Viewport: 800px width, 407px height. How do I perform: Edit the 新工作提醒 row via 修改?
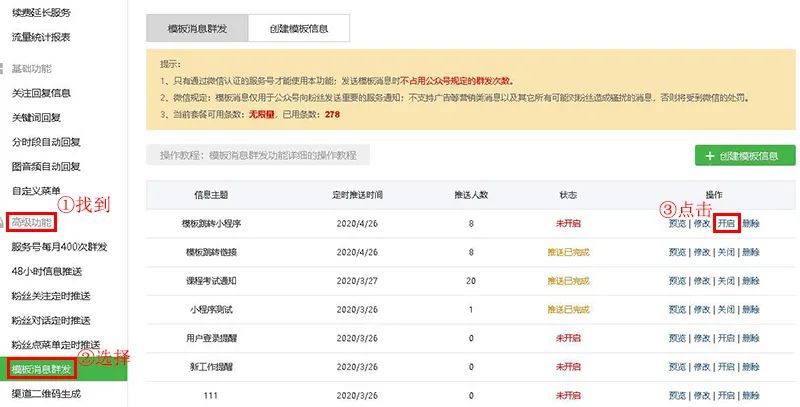(x=702, y=367)
